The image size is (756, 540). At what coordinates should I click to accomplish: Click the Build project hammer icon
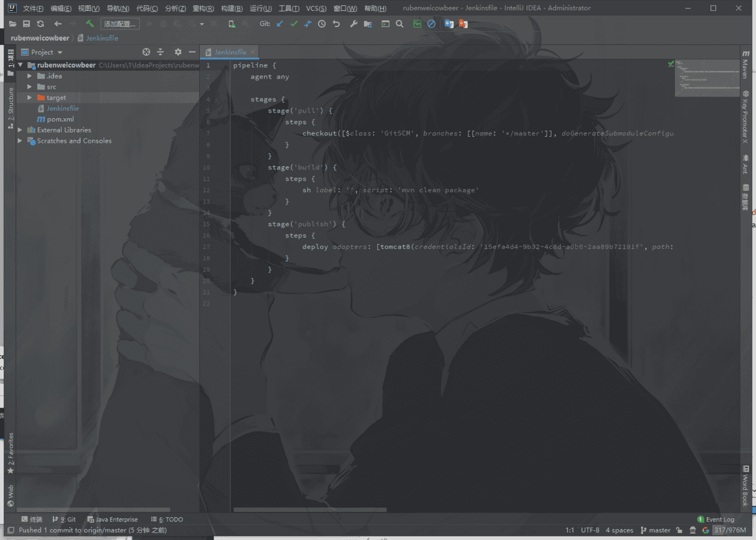(89, 24)
